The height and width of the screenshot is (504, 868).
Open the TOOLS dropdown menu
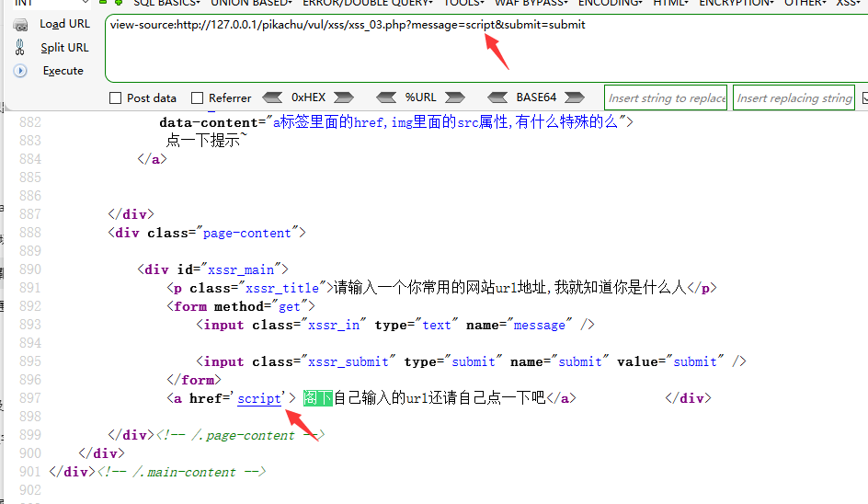point(464,3)
